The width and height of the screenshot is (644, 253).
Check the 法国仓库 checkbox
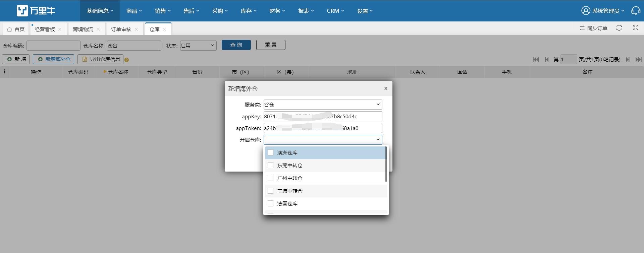pos(271,203)
